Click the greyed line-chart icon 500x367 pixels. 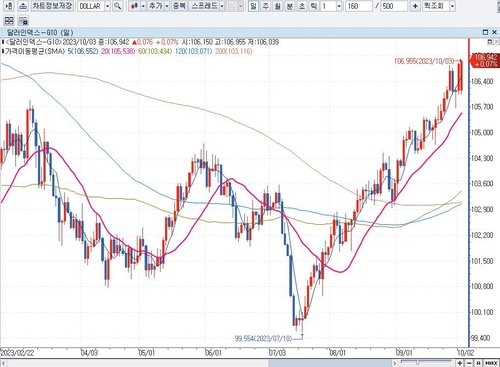(x=232, y=6)
